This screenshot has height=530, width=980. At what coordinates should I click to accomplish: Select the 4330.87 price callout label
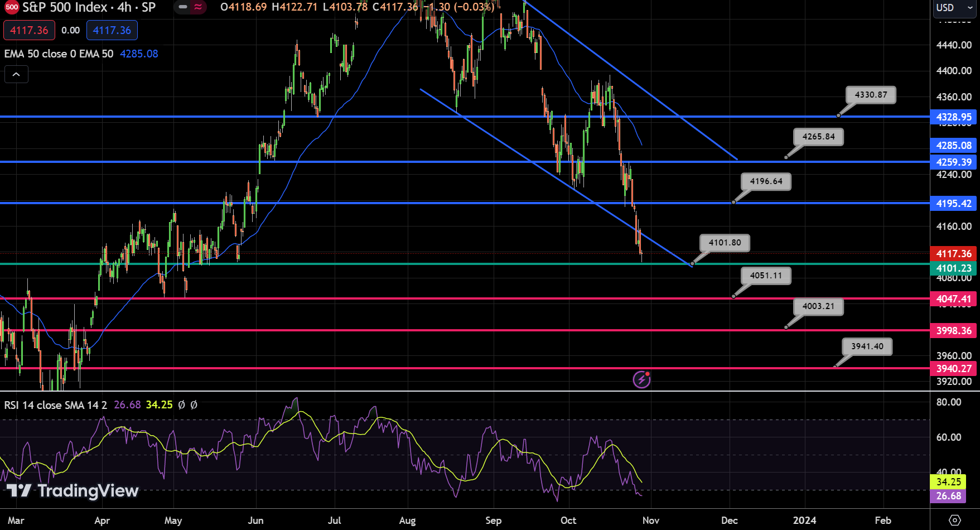[x=871, y=95]
